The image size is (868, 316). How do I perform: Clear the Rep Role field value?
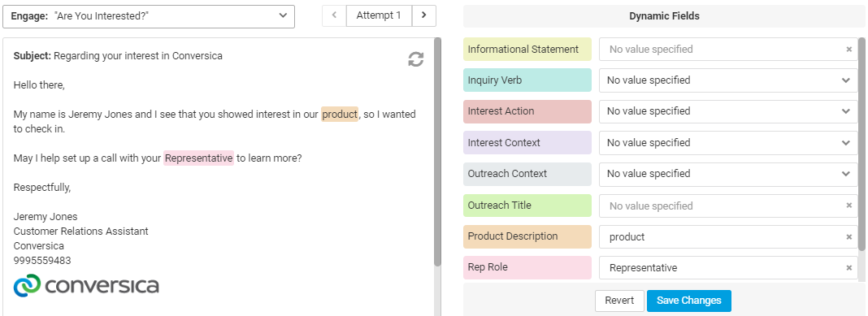click(x=848, y=268)
